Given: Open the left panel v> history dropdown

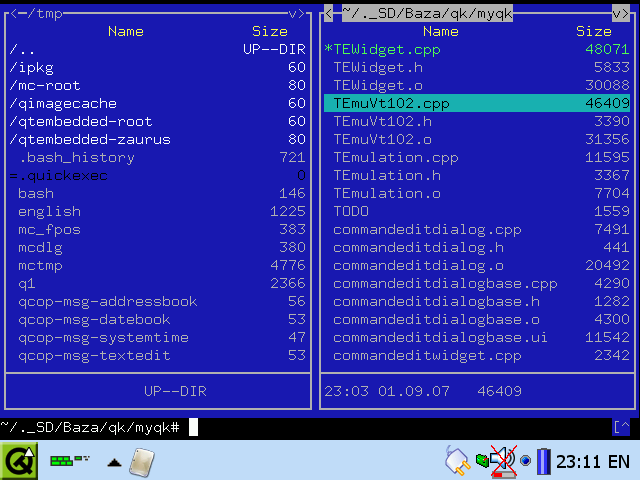Looking at the screenshot, I should tap(297, 14).
